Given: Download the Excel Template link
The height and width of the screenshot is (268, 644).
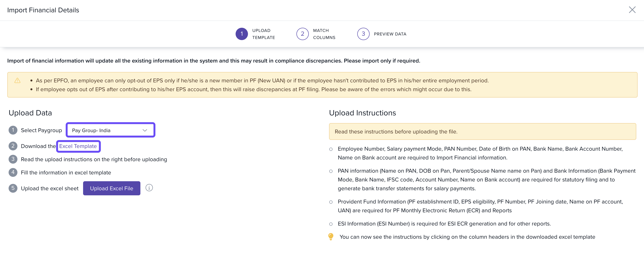Looking at the screenshot, I should pos(78,146).
